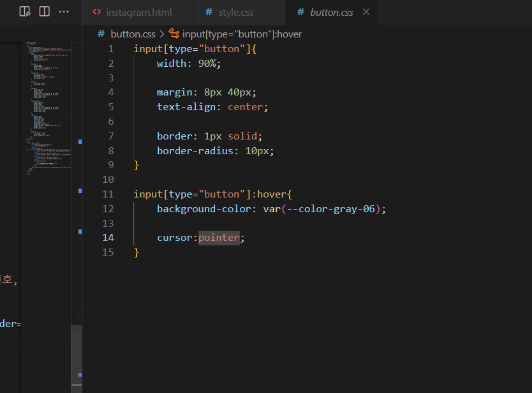This screenshot has height=393, width=532.
Task: Click the hash icon on style.css tab
Action: pyautogui.click(x=209, y=12)
